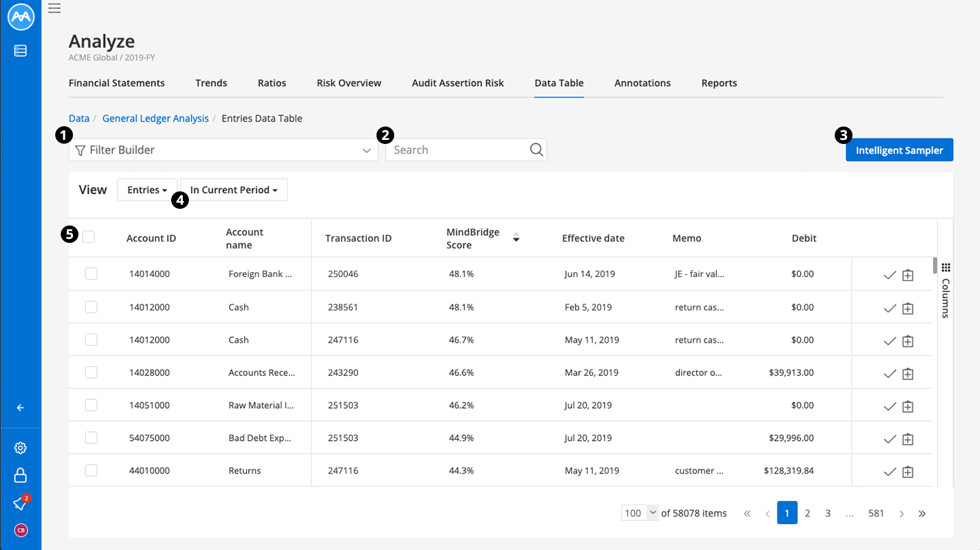Click checkmark for Cash 46.7% row
The height and width of the screenshot is (550, 980).
tap(889, 341)
